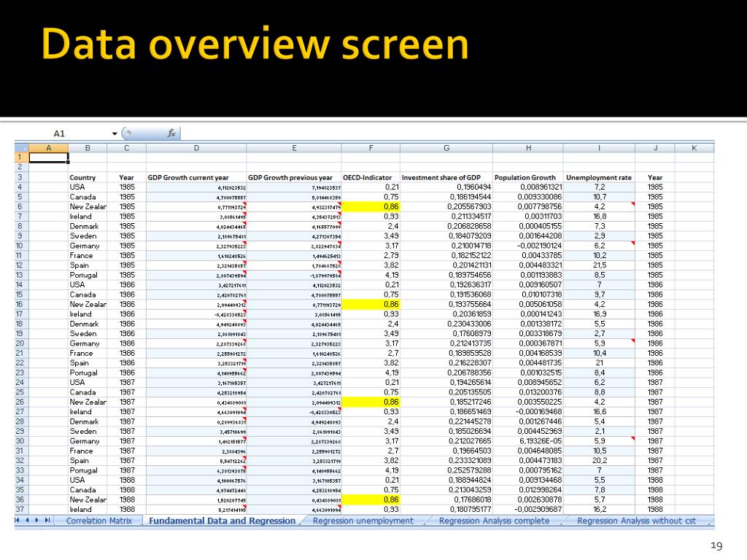Click OECD value 4,19 in row 13
The width and height of the screenshot is (747, 560).
371,275
